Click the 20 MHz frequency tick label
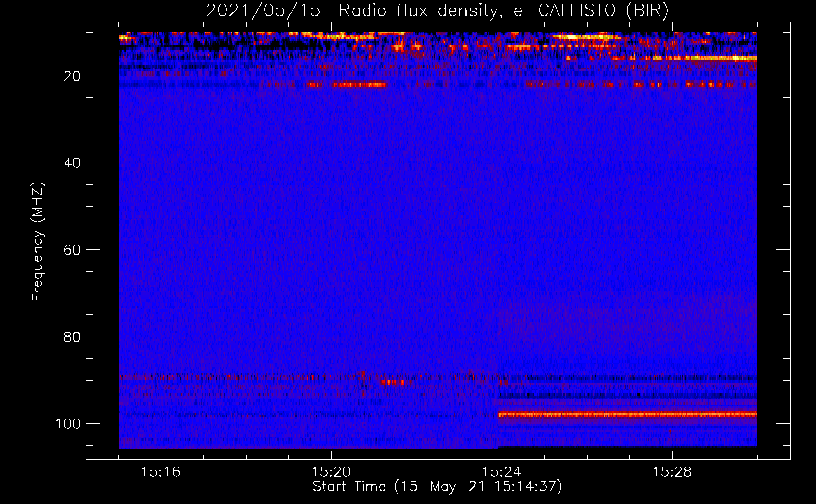The image size is (816, 504). tap(72, 76)
